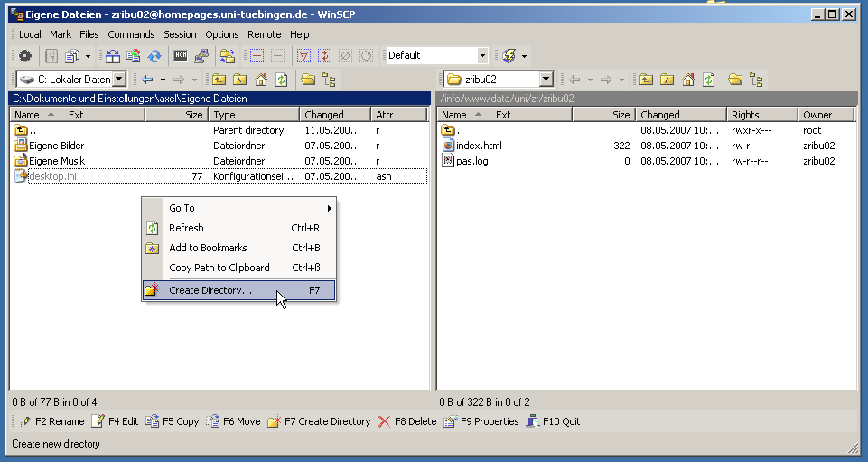Click F9 Properties button
This screenshot has width=868, height=462.
481,421
